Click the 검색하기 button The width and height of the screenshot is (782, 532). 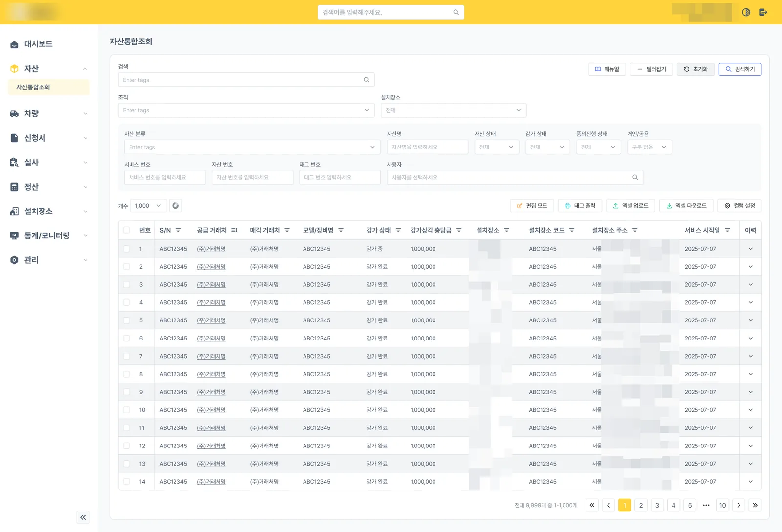click(x=740, y=69)
